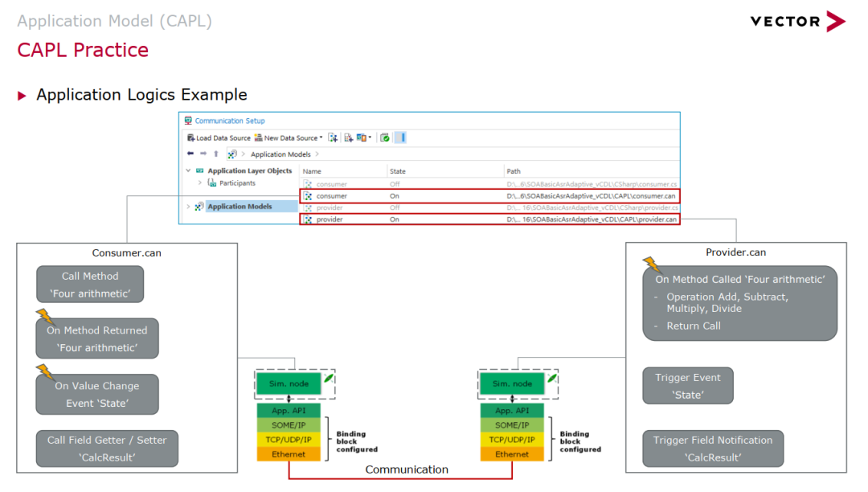Click the Participants tree icon
Image resolution: width=868 pixels, height=492 pixels.
click(x=211, y=182)
